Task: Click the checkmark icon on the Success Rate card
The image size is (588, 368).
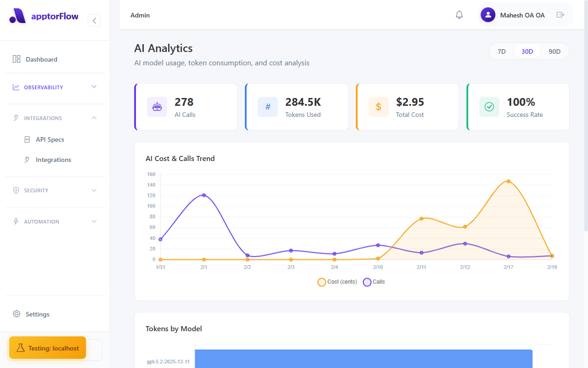Action: [x=489, y=107]
